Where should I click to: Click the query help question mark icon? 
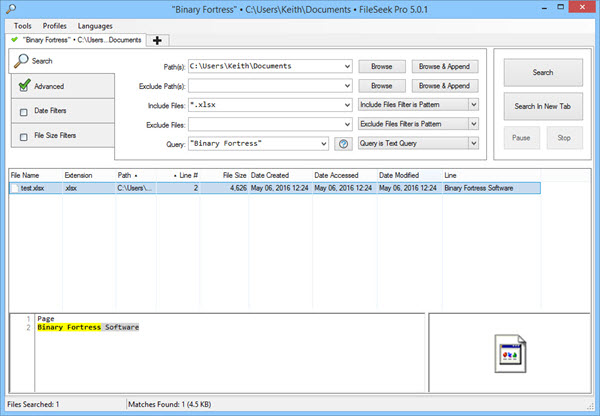pyautogui.click(x=343, y=144)
